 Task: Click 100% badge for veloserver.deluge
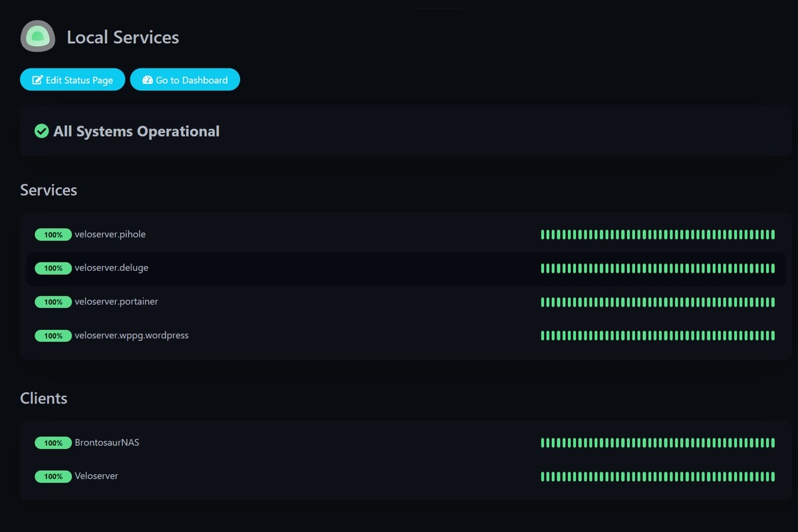(x=53, y=268)
